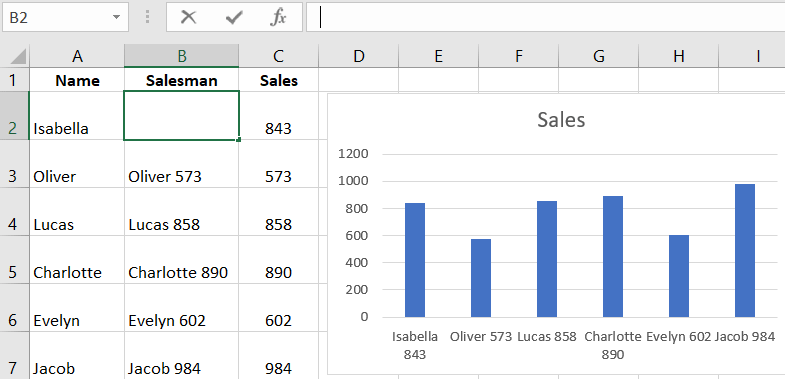
Task: Select row 5 header
Action: pyautogui.click(x=14, y=260)
